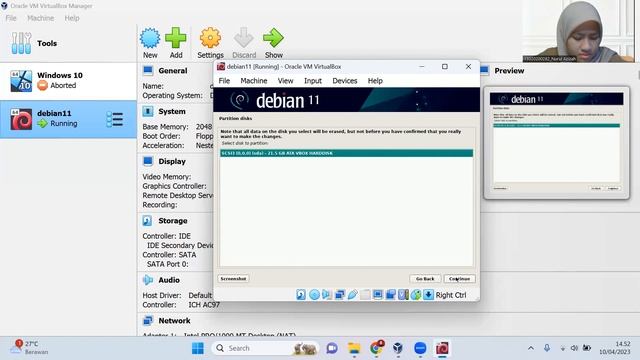Open Input menu in VM window
The width and height of the screenshot is (640, 360).
pos(313,81)
